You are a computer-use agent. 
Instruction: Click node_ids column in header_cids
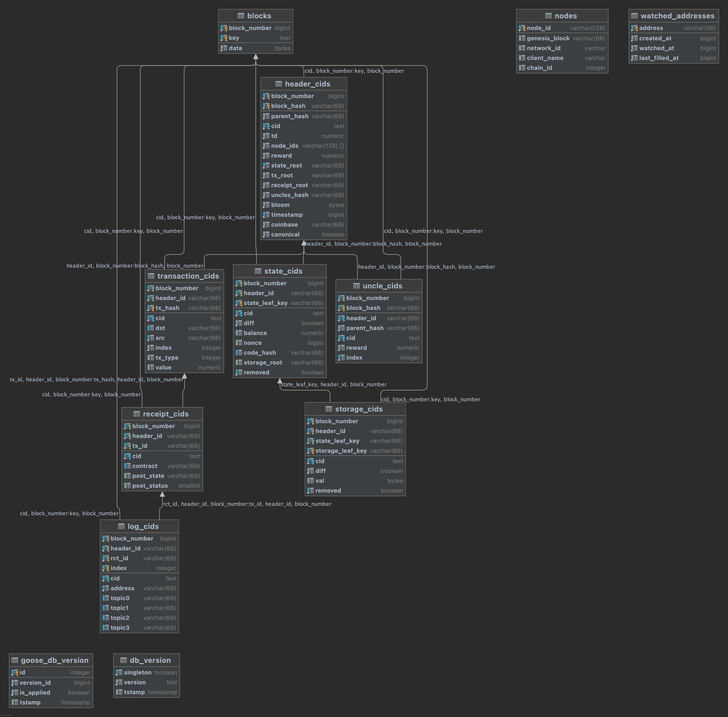[303, 146]
